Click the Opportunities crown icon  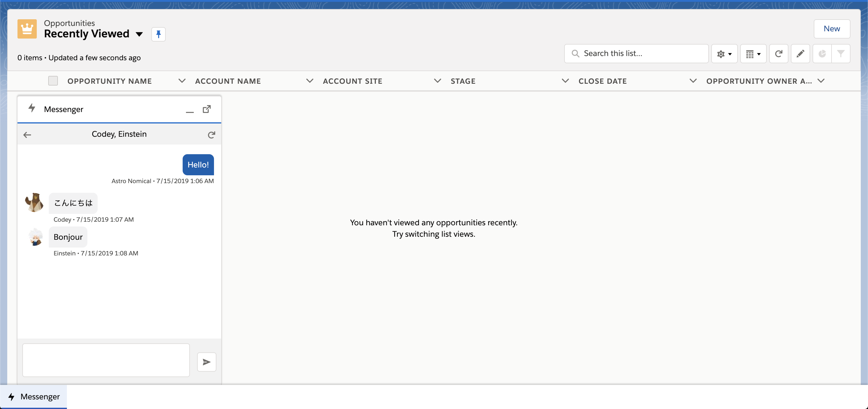tap(27, 29)
